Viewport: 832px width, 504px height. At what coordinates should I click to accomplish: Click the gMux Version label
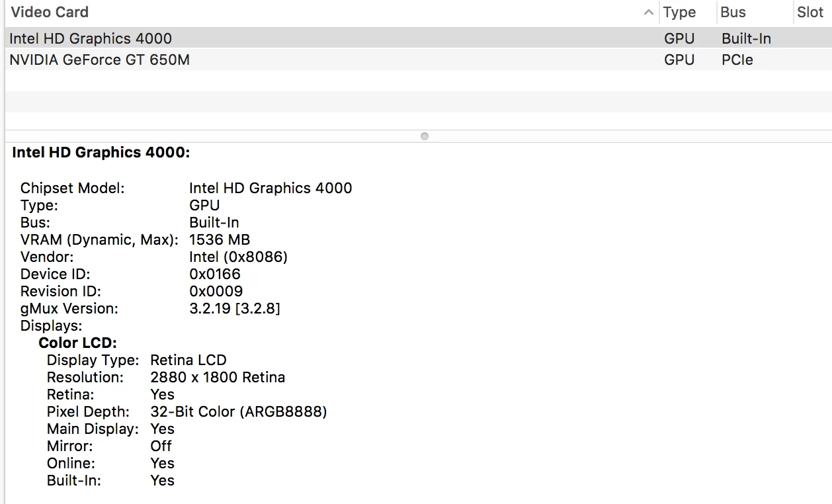click(x=69, y=308)
